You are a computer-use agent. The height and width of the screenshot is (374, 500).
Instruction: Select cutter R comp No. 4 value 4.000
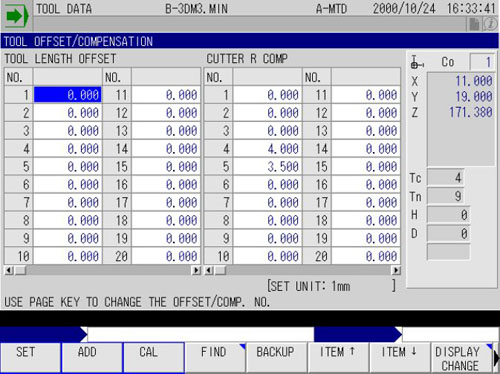pyautogui.click(x=267, y=149)
